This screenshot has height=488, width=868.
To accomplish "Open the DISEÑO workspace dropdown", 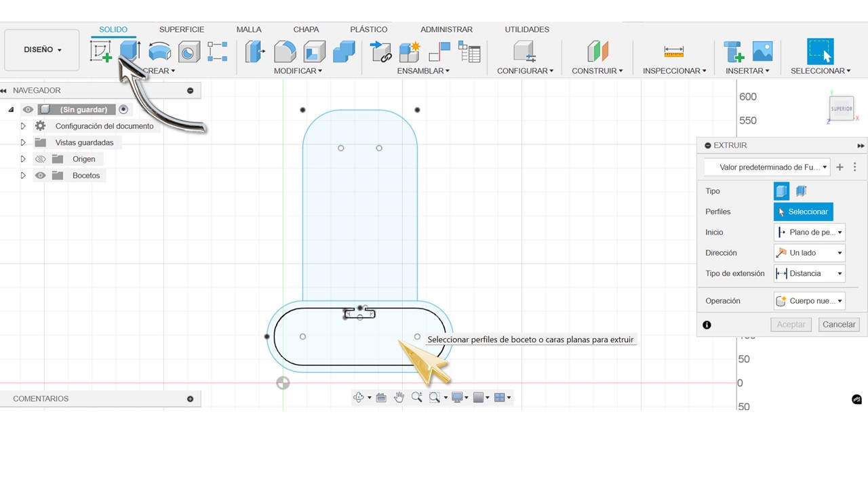I will [x=42, y=49].
